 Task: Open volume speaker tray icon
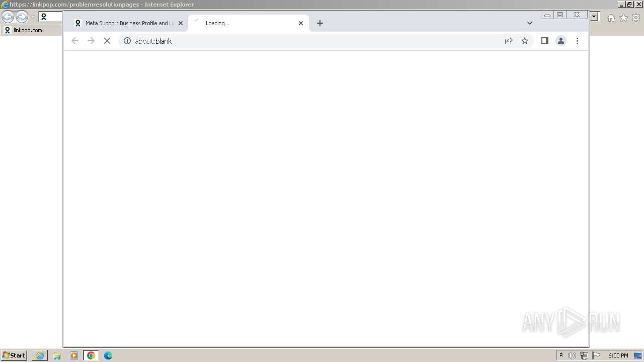(x=572, y=355)
